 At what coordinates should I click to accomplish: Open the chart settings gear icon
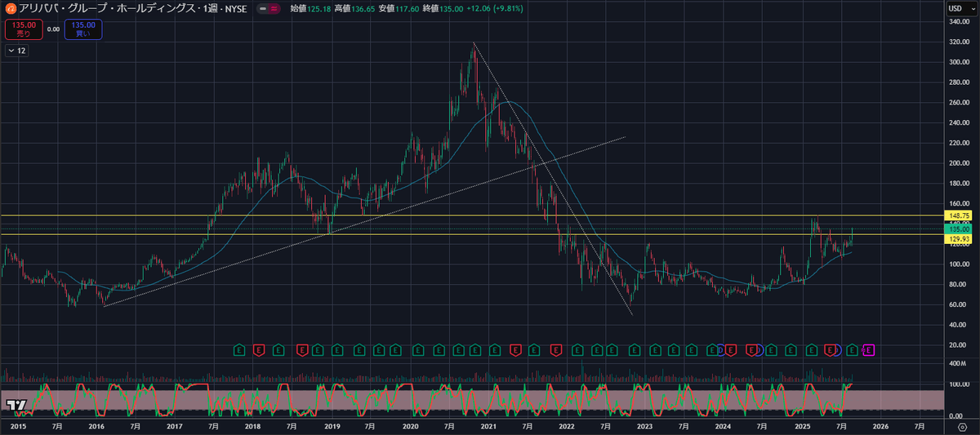[963, 427]
